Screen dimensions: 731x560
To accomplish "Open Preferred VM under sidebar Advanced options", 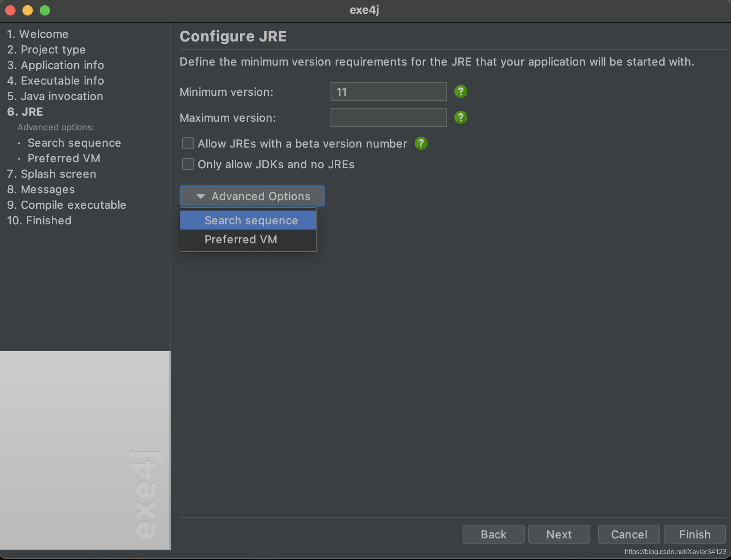I will (64, 158).
